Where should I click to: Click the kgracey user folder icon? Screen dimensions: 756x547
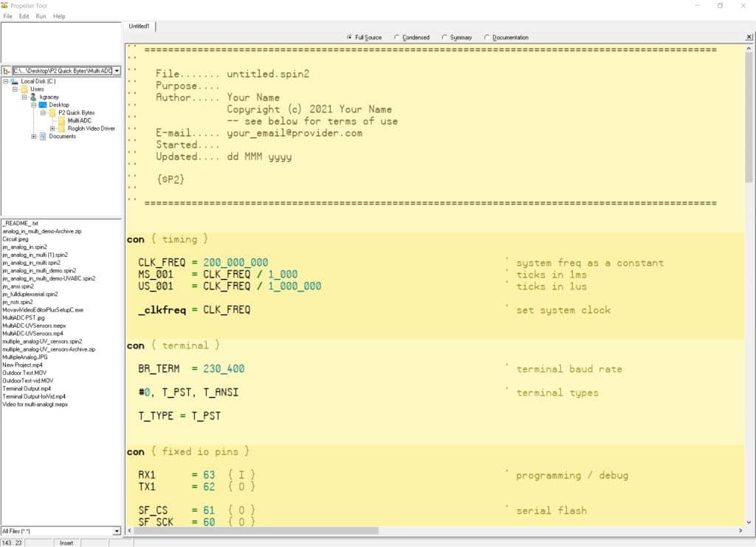point(33,97)
